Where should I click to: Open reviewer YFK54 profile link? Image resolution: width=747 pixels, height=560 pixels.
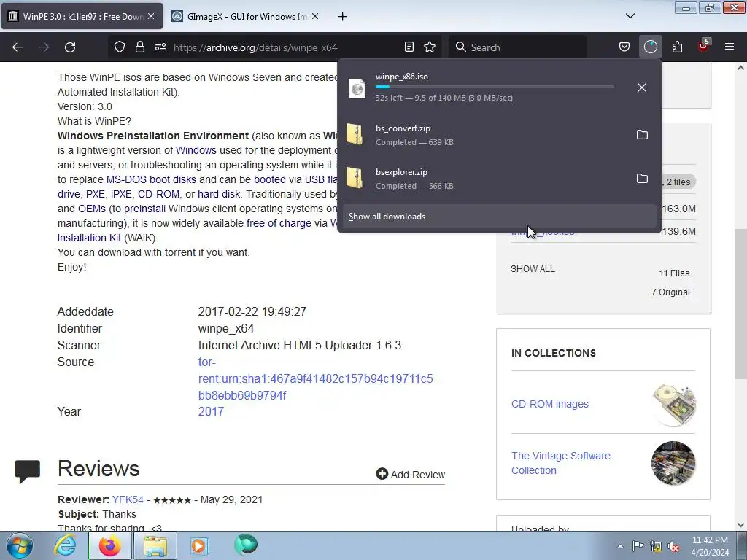128,499
